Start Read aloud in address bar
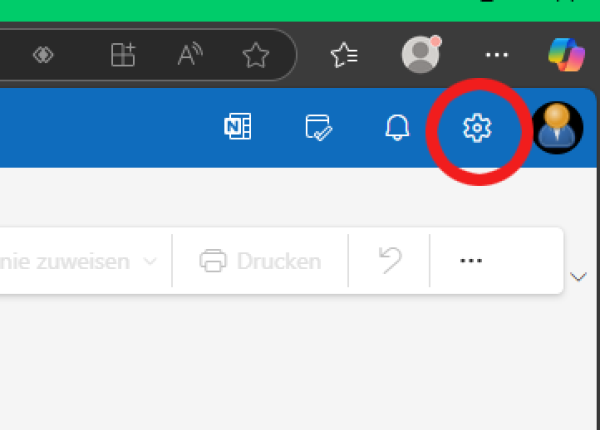The image size is (600, 430). pos(190,54)
